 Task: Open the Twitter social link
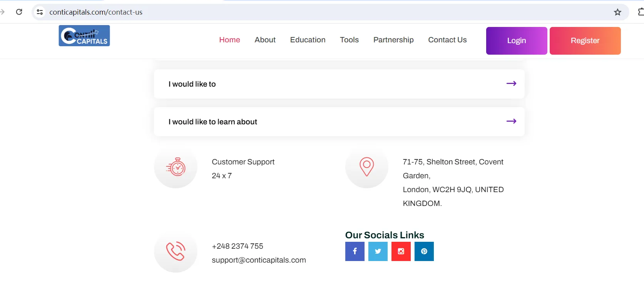pos(378,251)
